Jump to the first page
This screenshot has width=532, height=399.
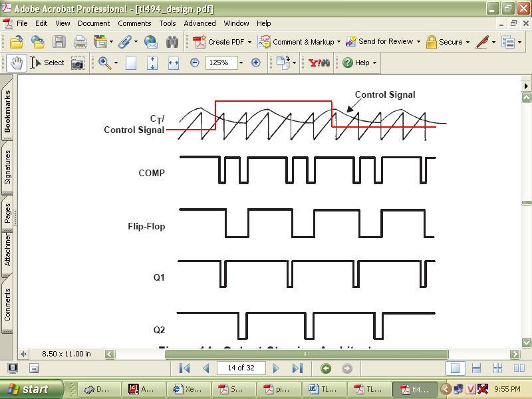point(185,368)
